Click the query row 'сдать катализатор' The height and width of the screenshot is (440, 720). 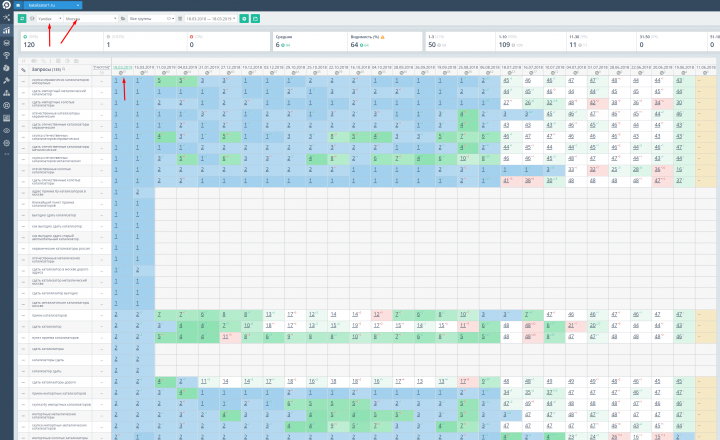(x=46, y=327)
